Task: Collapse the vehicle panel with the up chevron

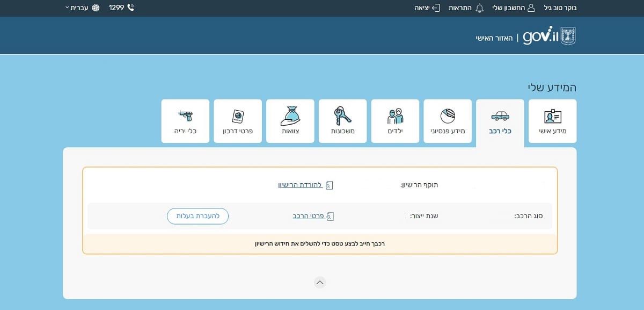Action: click(x=320, y=283)
